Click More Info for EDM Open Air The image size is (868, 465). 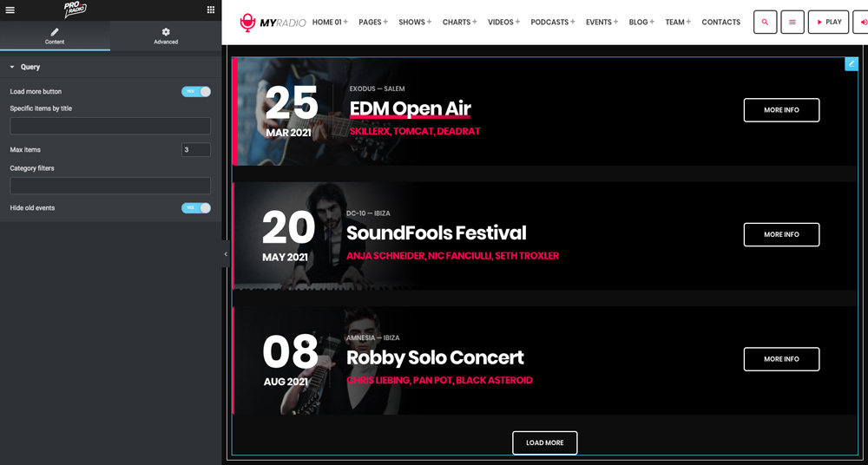781,110
